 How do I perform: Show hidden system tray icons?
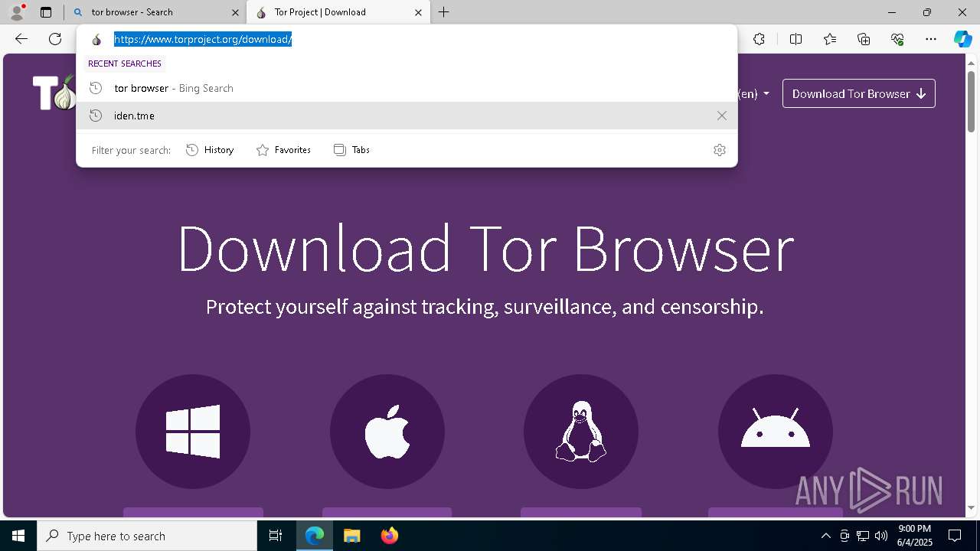[825, 536]
